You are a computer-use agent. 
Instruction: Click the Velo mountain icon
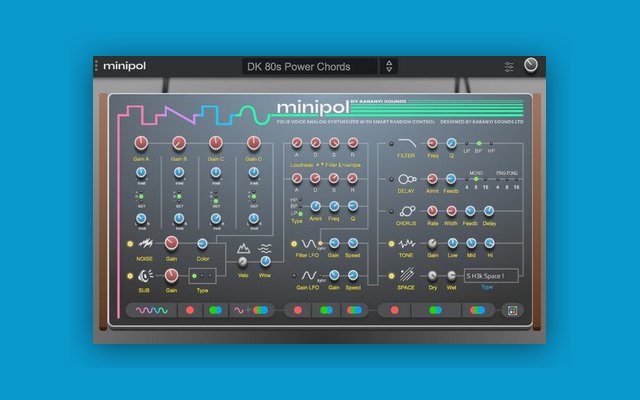[x=243, y=248]
